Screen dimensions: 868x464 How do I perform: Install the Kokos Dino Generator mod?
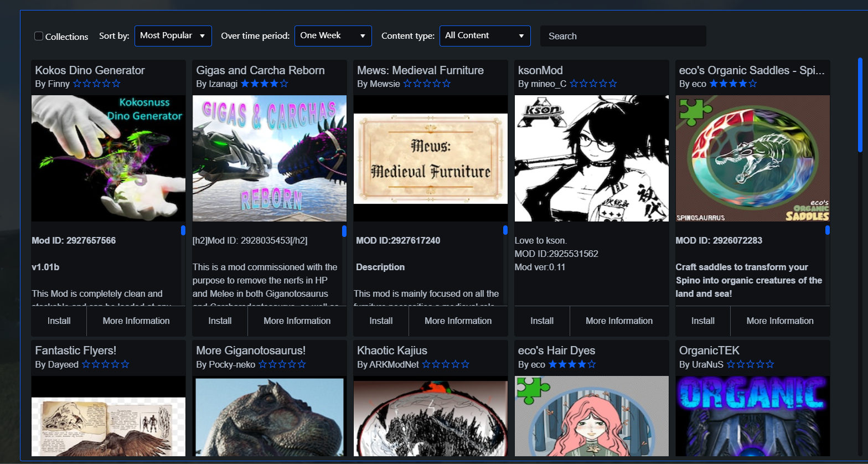(x=59, y=321)
